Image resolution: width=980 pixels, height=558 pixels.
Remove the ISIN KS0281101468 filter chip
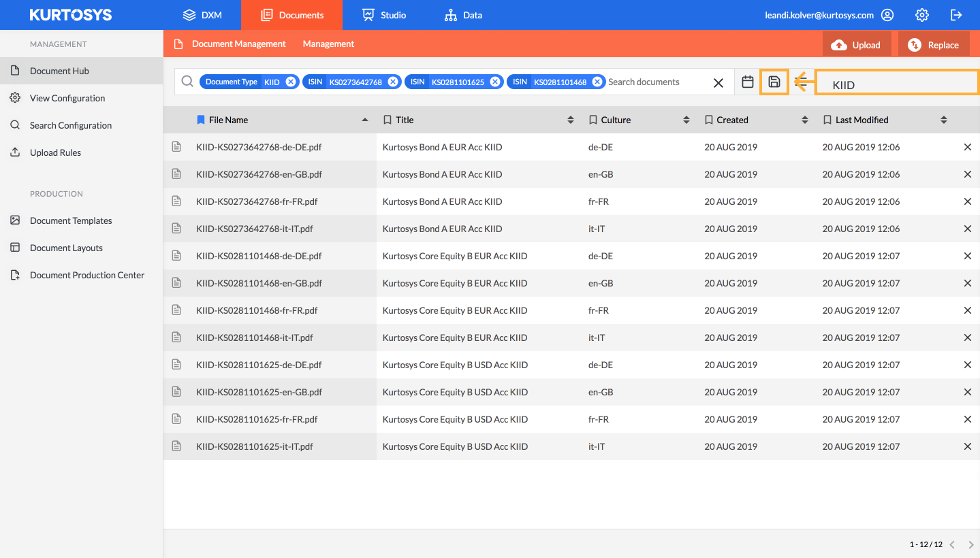(597, 82)
